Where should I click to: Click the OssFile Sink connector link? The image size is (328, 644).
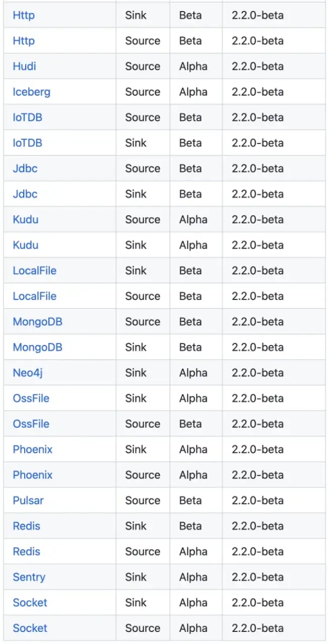(x=31, y=398)
